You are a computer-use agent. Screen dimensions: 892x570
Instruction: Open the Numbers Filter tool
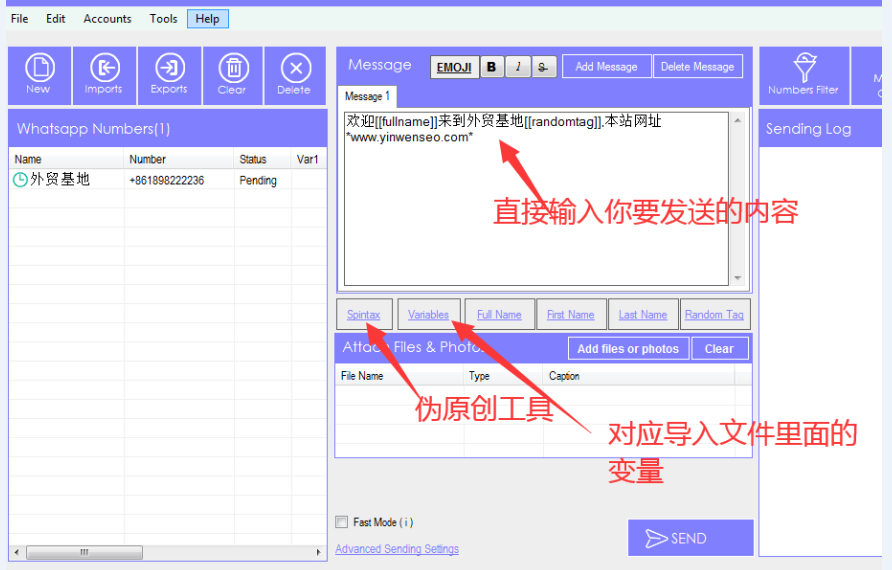tap(804, 75)
